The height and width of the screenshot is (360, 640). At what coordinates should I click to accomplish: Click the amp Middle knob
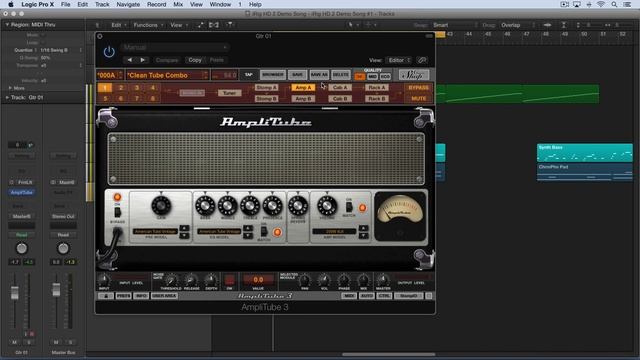(227, 206)
